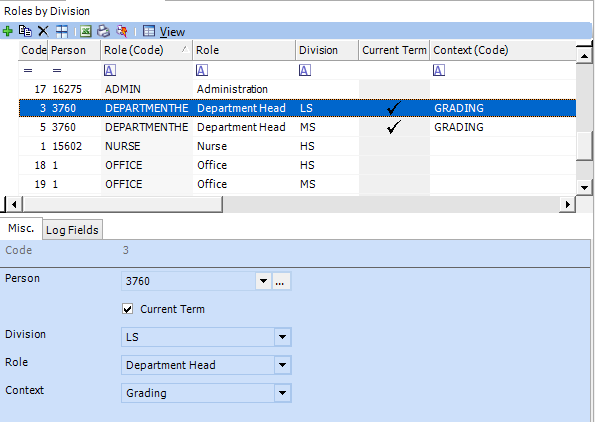Open the Context dropdown showing Grading
The height and width of the screenshot is (422, 595).
(x=282, y=393)
